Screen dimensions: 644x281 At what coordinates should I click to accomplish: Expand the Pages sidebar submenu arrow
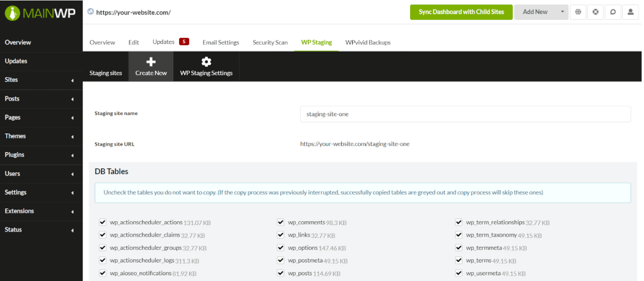[x=72, y=118]
